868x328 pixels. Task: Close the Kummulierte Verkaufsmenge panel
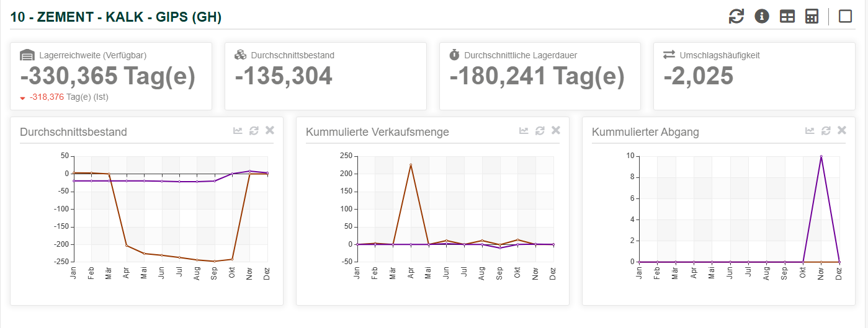pos(556,130)
